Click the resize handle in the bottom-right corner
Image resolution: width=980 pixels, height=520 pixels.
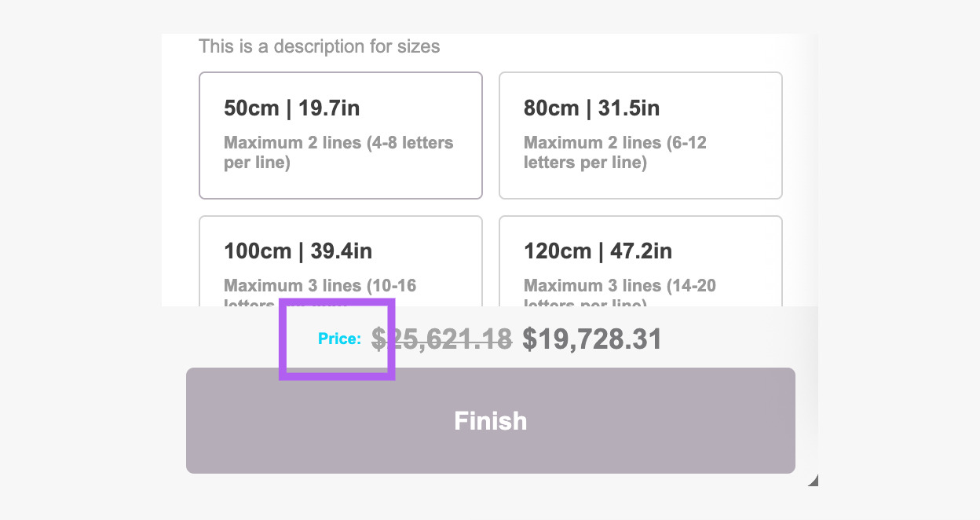click(x=813, y=480)
